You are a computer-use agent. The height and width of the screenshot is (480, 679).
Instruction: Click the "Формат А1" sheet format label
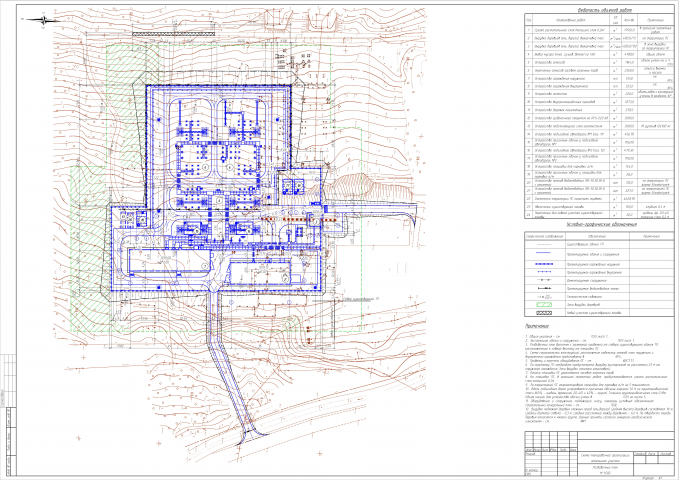tap(655, 478)
